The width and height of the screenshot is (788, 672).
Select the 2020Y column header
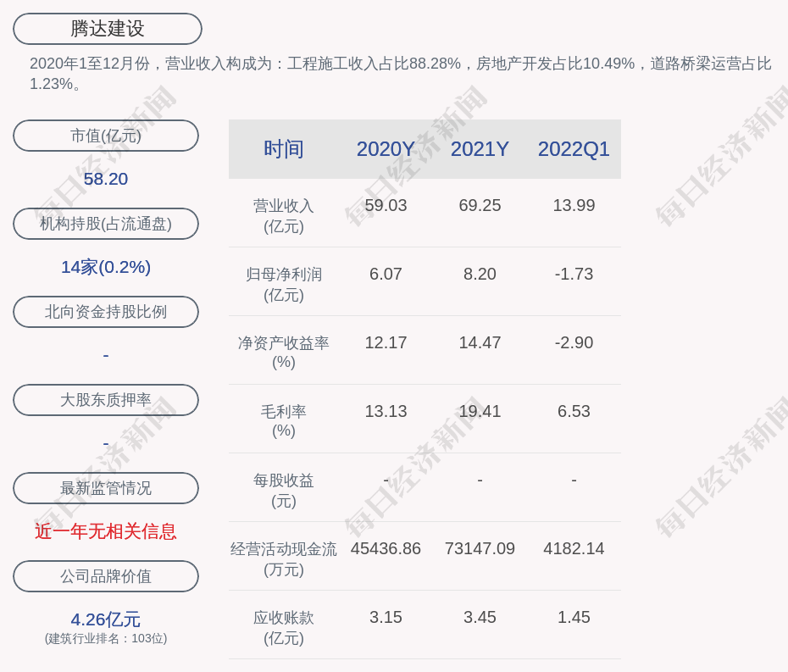pyautogui.click(x=386, y=149)
